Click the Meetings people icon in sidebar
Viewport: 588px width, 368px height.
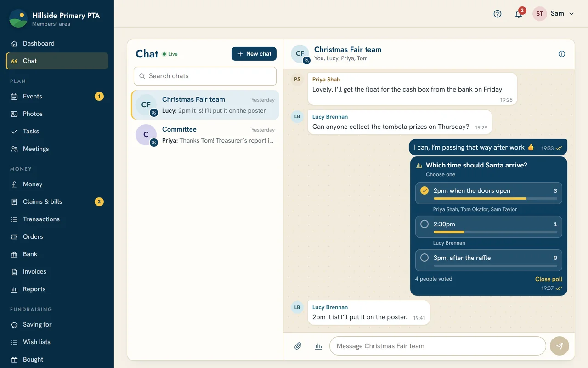click(14, 149)
